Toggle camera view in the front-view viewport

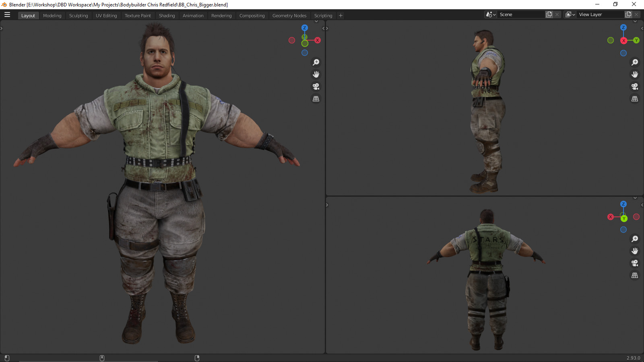pos(316,86)
